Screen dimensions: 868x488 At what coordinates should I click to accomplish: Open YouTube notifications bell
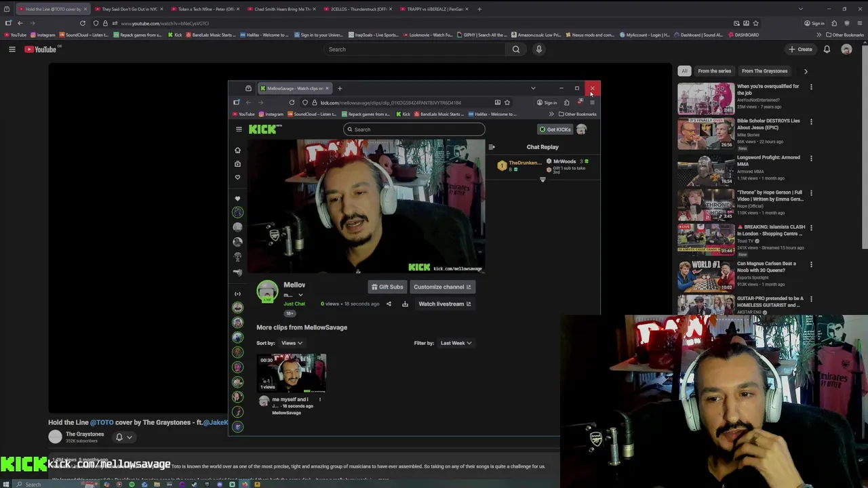point(827,49)
